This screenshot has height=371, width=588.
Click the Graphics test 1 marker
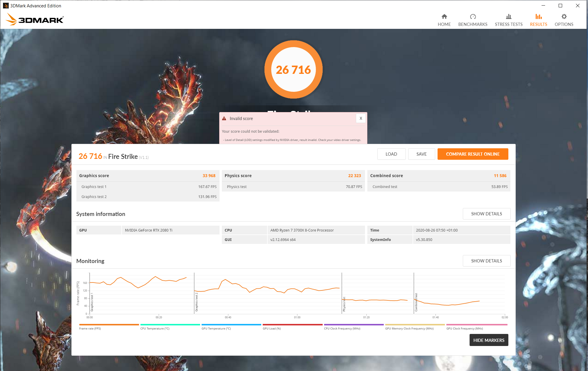point(92,302)
